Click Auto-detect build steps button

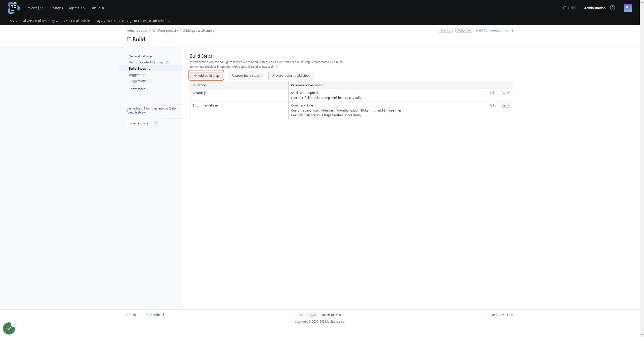[291, 76]
